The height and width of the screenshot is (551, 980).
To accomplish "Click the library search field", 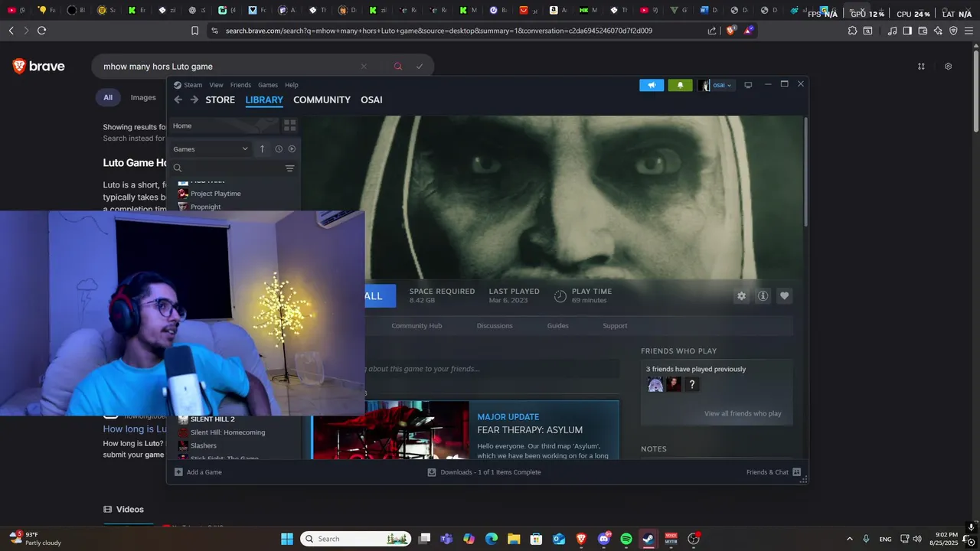I will [228, 168].
